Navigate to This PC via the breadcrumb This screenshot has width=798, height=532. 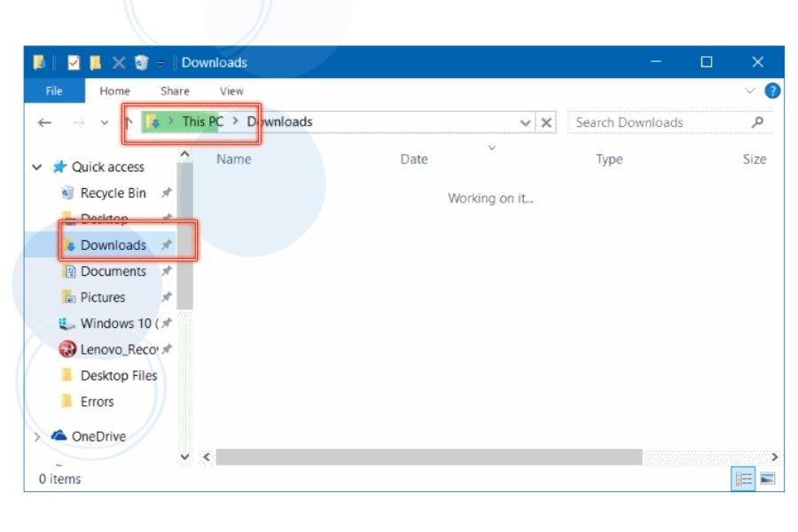(x=201, y=121)
